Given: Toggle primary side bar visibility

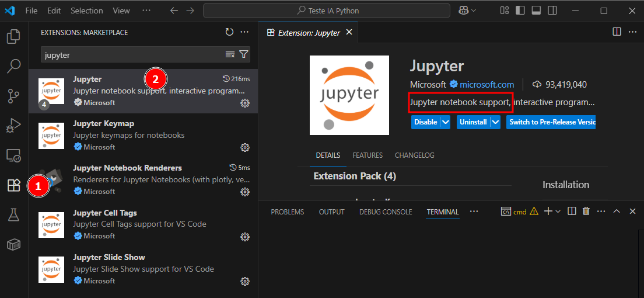Looking at the screenshot, I should (x=520, y=11).
